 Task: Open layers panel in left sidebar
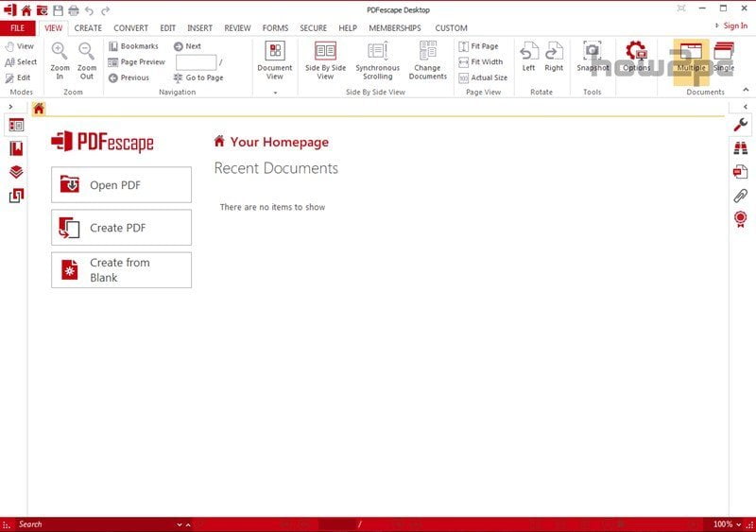coord(16,172)
